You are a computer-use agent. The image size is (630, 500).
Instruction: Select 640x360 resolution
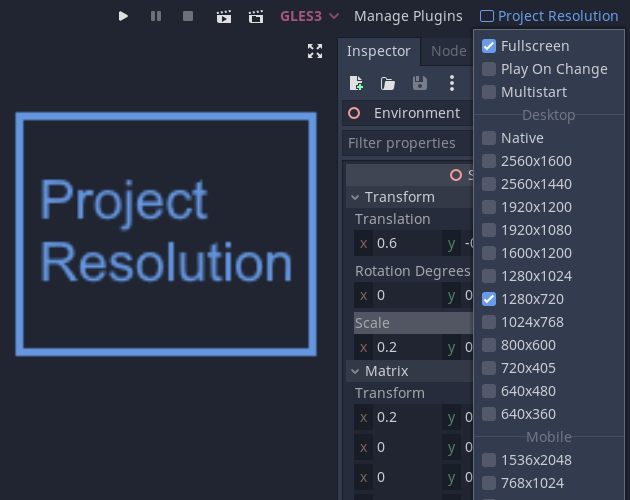[489, 414]
